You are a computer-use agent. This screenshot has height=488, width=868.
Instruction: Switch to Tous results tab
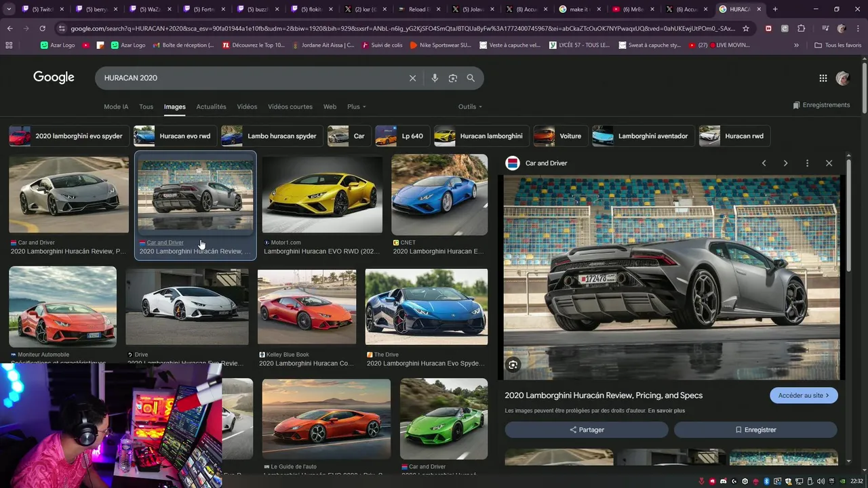point(146,107)
